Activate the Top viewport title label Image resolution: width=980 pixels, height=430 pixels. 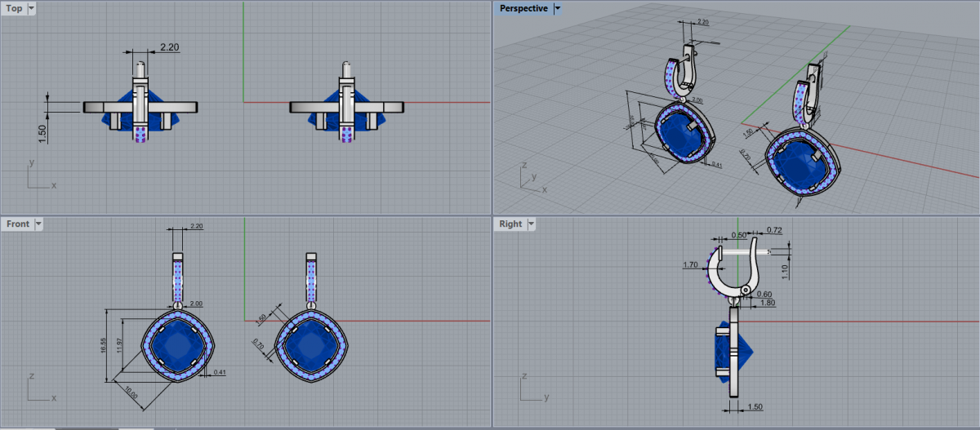(15, 8)
